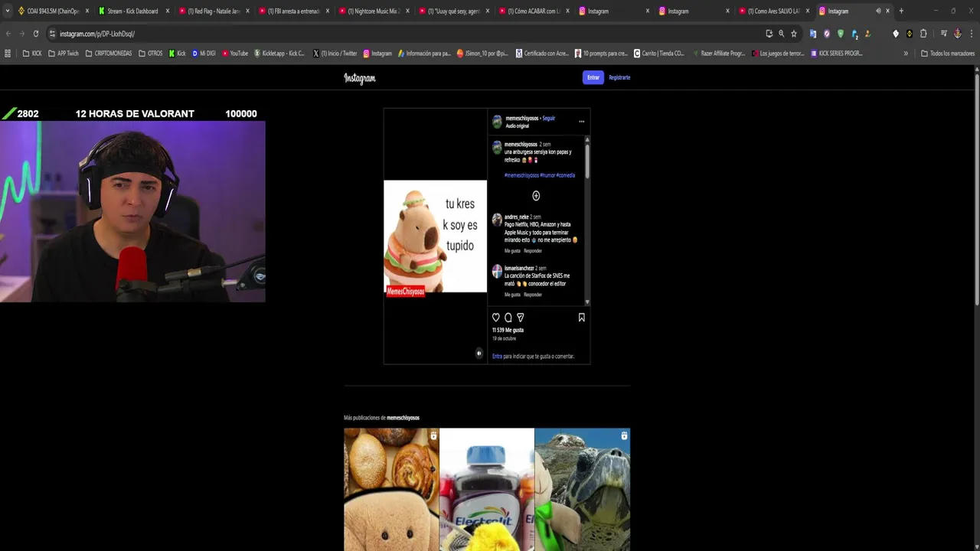Click comments scrollbar up arrow
Viewport: 980px width, 551px height.
click(587, 139)
